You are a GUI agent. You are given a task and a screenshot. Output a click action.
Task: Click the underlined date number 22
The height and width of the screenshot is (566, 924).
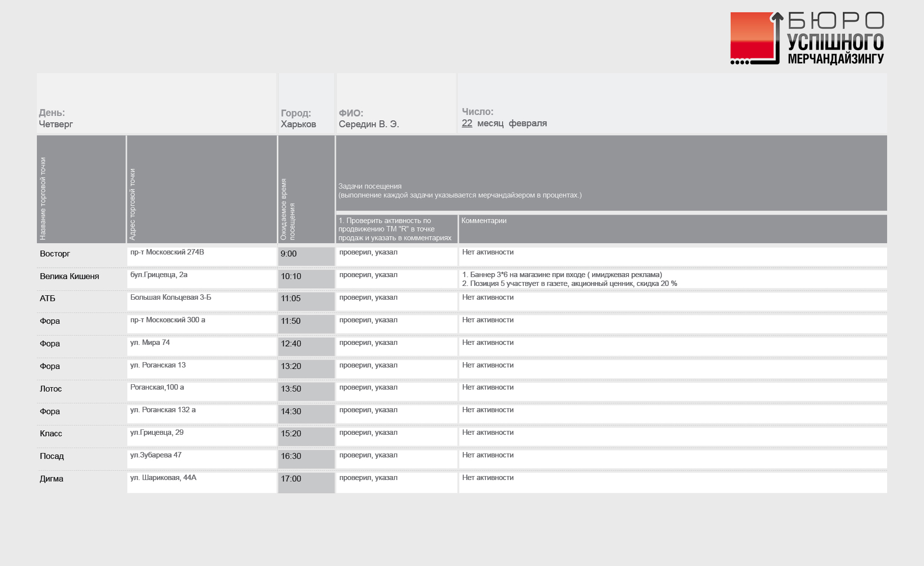click(467, 123)
